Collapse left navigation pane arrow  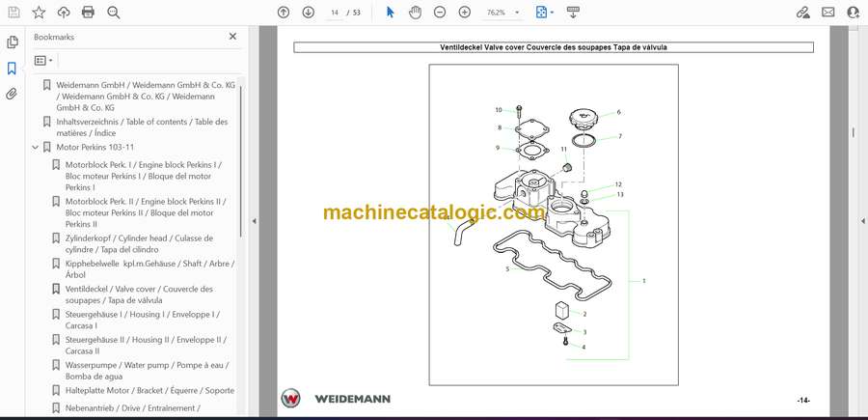pyautogui.click(x=254, y=221)
